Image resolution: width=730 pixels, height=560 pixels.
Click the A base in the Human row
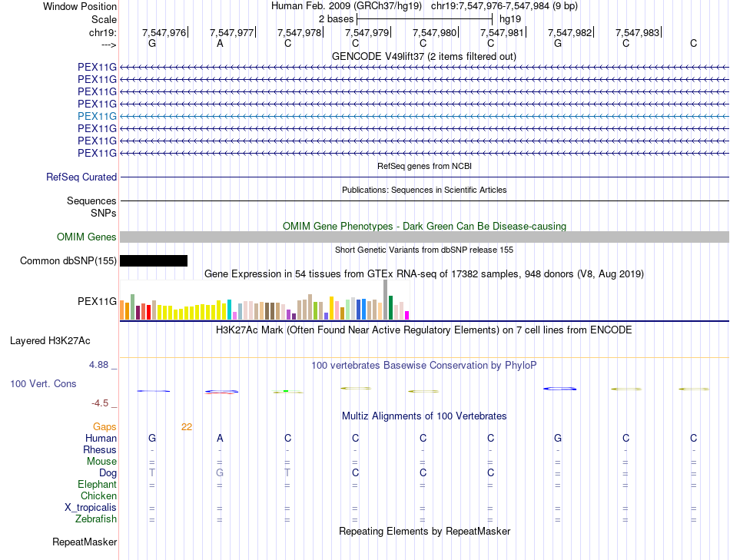coord(220,438)
